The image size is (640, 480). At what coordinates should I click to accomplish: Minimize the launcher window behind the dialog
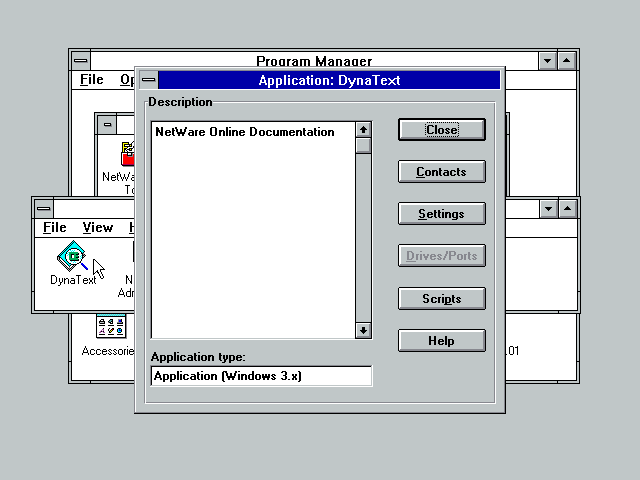click(548, 209)
